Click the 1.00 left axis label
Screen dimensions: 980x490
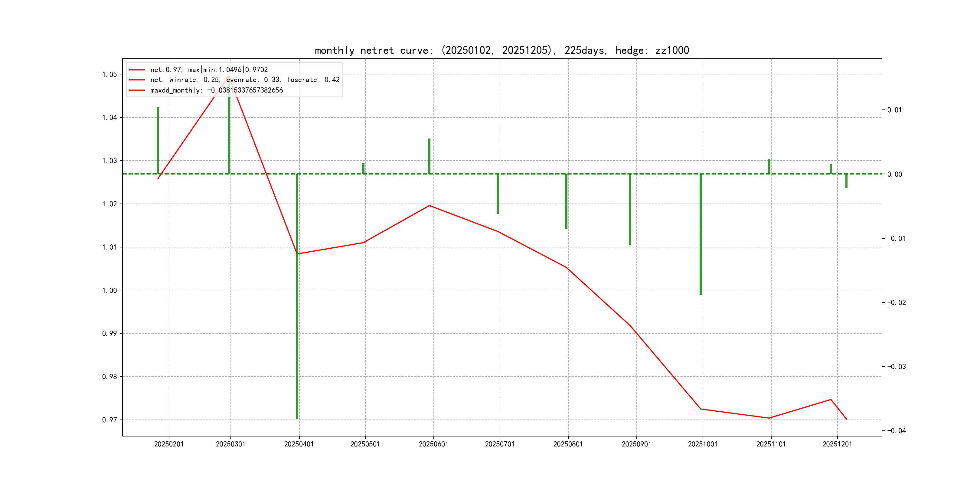(x=109, y=291)
